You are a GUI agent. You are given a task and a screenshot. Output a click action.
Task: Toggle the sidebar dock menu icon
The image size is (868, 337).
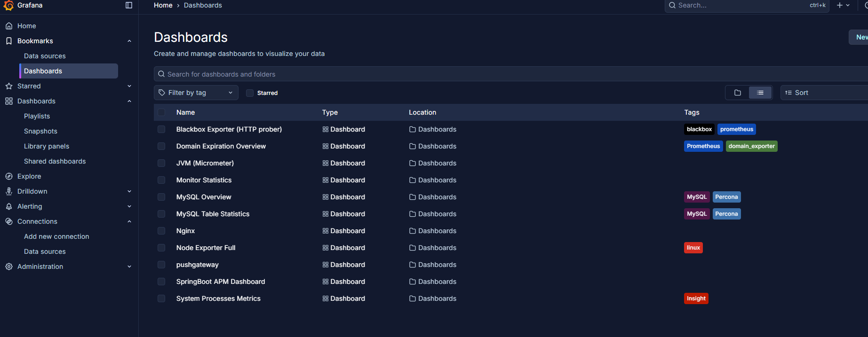coord(129,5)
